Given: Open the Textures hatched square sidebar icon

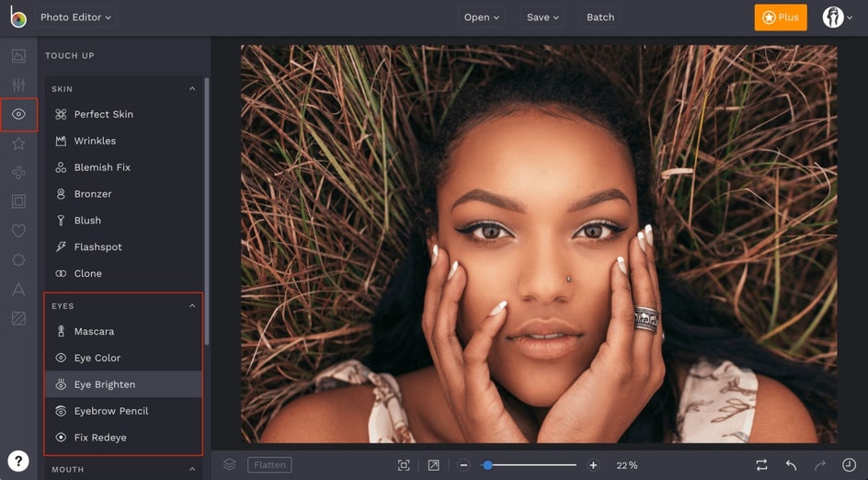Looking at the screenshot, I should pyautogui.click(x=18, y=318).
